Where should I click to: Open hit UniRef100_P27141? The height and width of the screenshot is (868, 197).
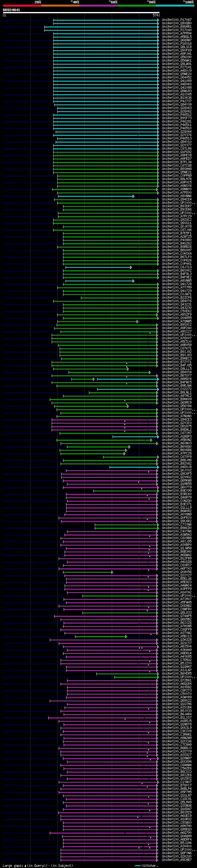pos(177,67)
